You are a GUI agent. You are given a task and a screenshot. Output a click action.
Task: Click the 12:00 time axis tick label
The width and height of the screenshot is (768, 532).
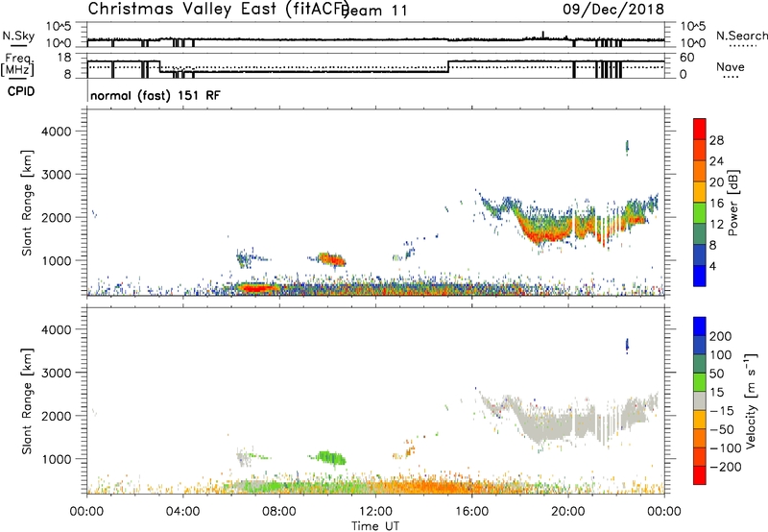375,512
